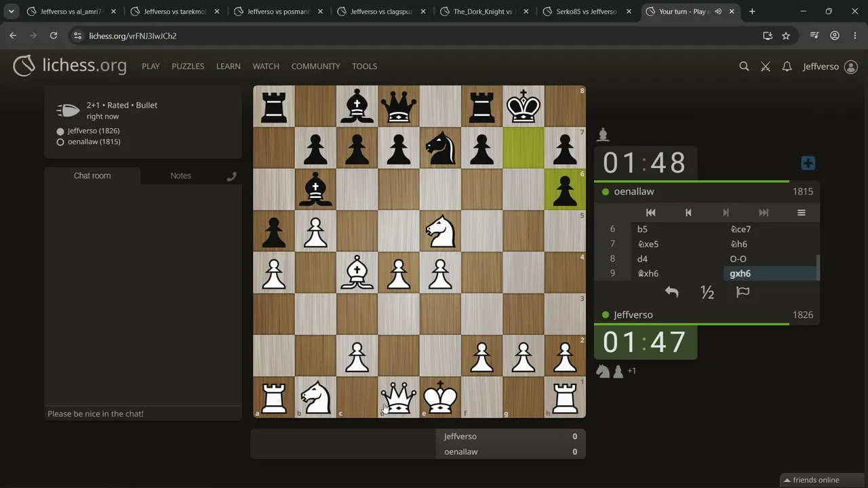Open the notifications bell
This screenshot has width=868, height=488.
point(787,66)
